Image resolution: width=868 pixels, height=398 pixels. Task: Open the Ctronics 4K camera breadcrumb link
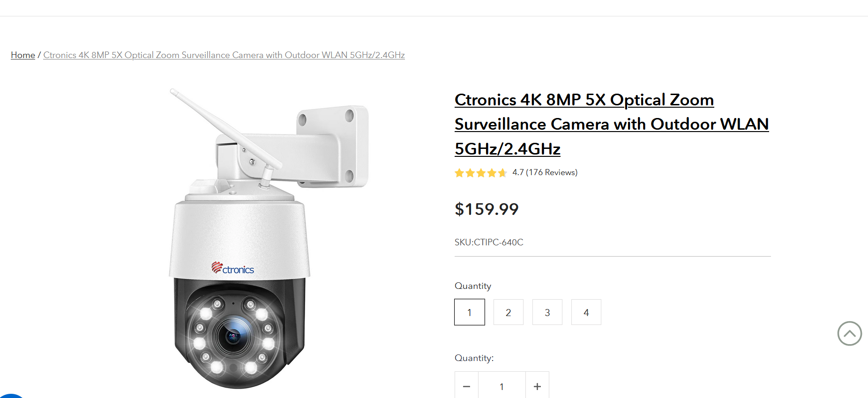224,55
